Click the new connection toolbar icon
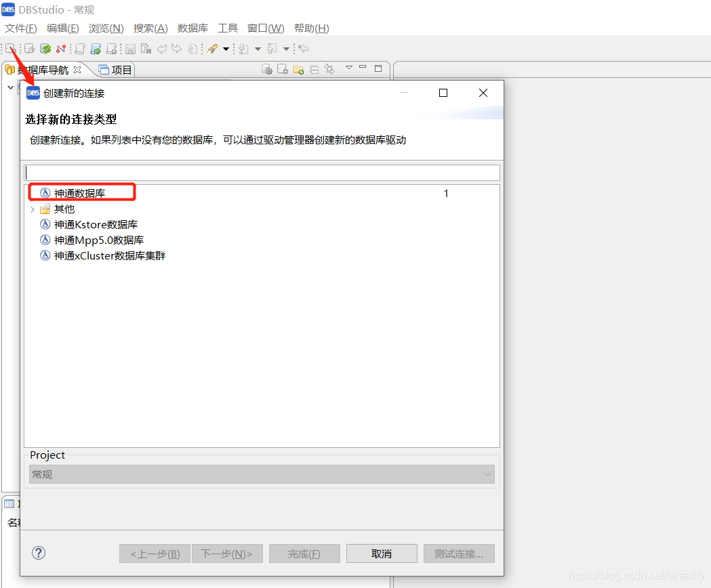This screenshot has width=711, height=588. 10,49
